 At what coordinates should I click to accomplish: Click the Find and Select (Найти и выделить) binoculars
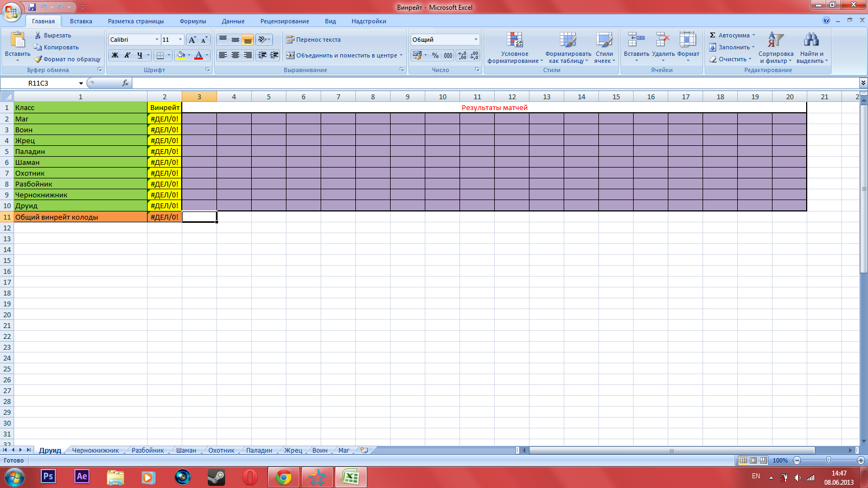pos(811,41)
